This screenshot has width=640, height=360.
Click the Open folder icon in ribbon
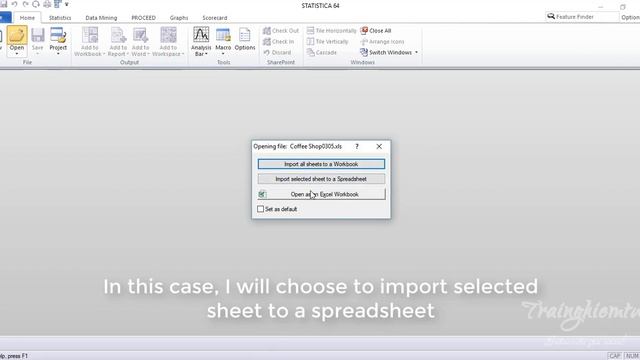point(17,36)
